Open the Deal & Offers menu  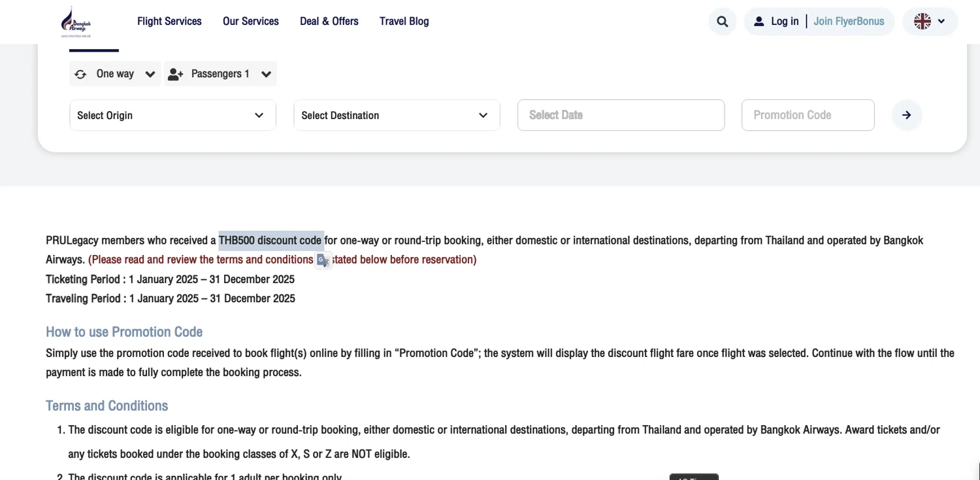pyautogui.click(x=329, y=22)
